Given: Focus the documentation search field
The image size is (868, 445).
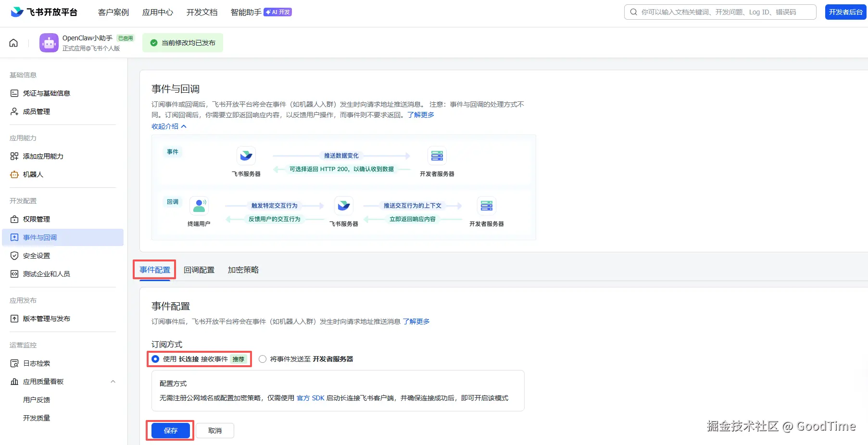Looking at the screenshot, I should 720,12.
